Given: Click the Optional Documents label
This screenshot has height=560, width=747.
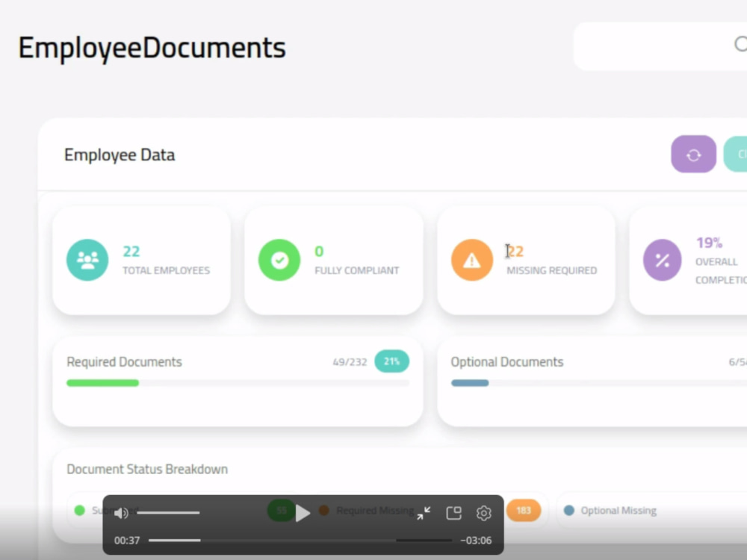Looking at the screenshot, I should click(507, 362).
